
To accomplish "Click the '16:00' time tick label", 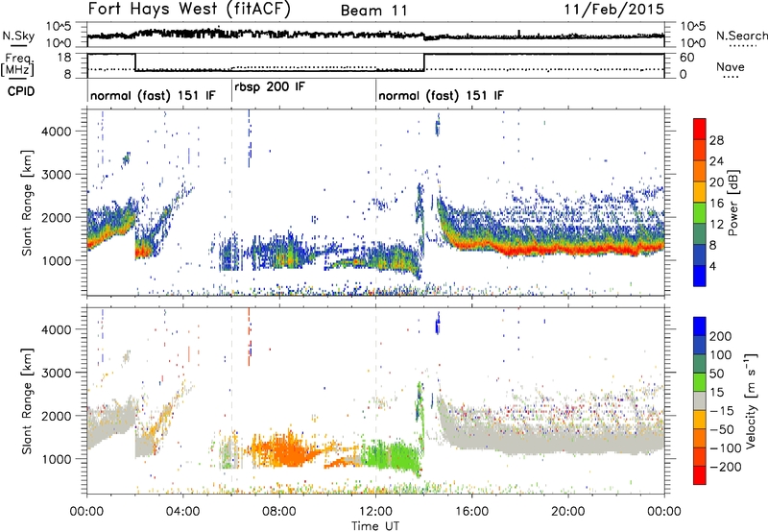I will (x=471, y=512).
